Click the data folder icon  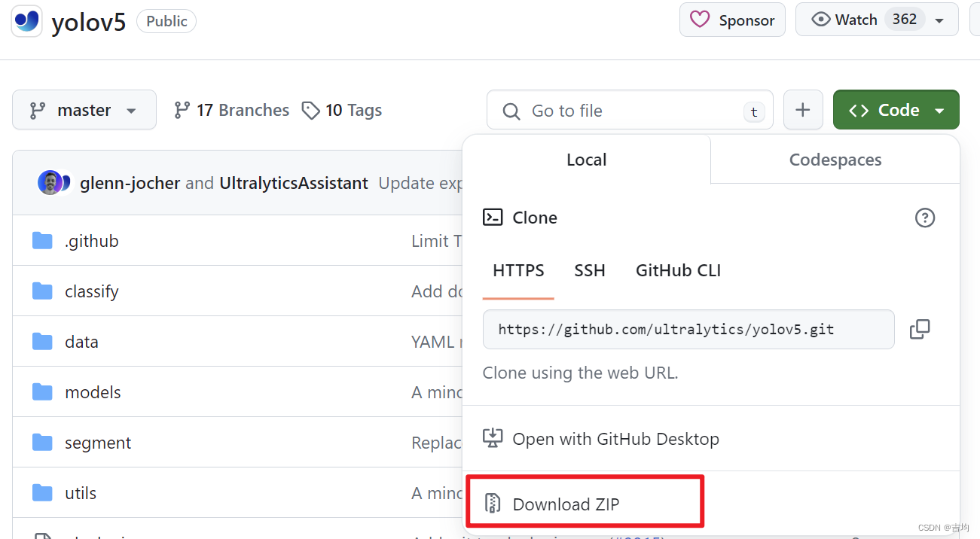[42, 342]
